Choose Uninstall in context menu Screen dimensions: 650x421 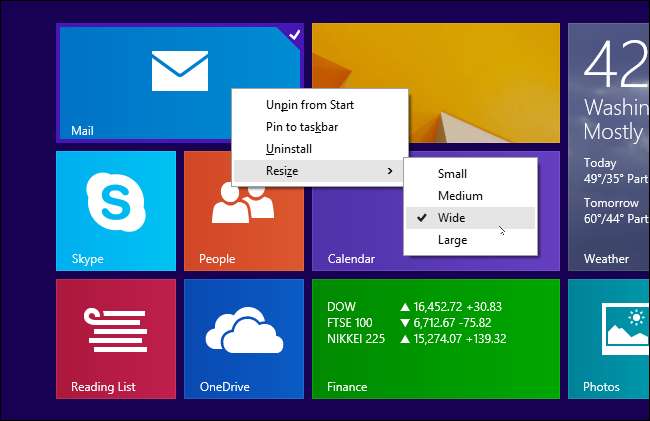point(289,149)
